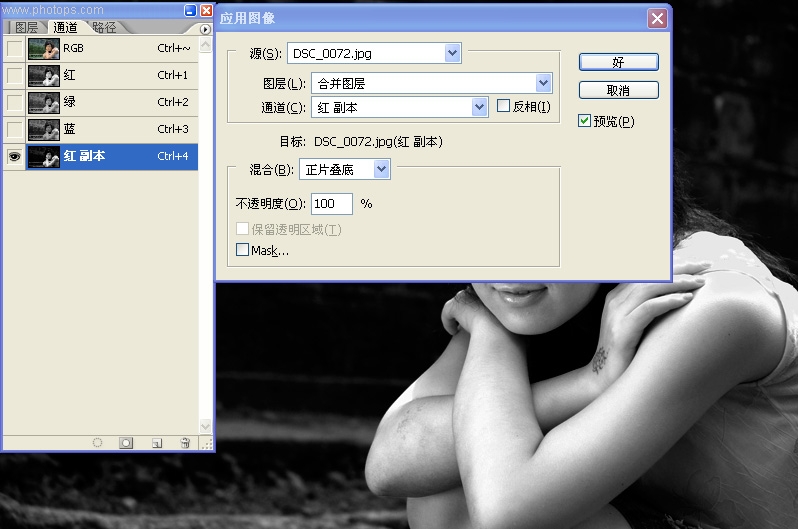Minimize the channels palette window

(x=190, y=10)
